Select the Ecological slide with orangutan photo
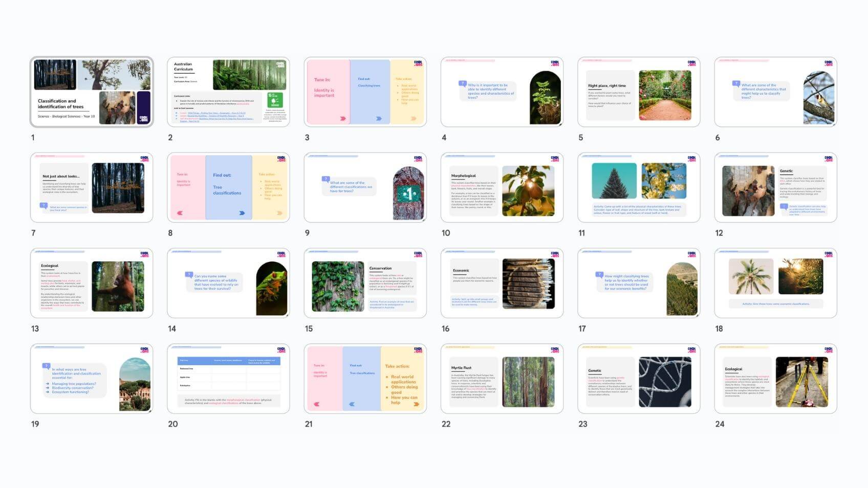This screenshot has height=488, width=868. click(x=92, y=283)
